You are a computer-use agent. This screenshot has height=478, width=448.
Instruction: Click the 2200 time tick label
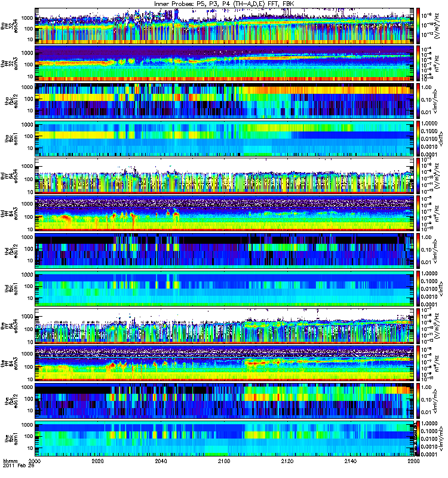click(413, 461)
